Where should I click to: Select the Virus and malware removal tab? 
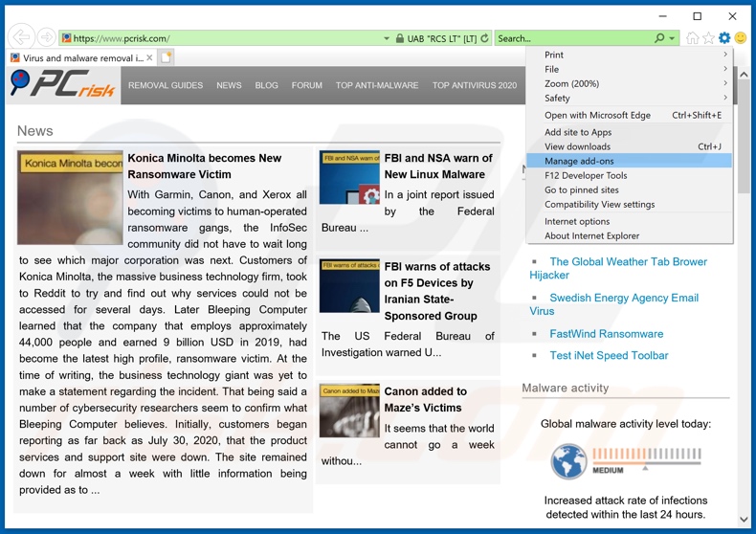pos(82,57)
